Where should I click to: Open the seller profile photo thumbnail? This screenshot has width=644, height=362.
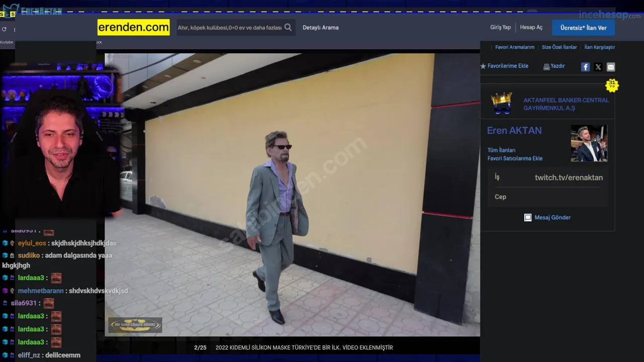[589, 143]
